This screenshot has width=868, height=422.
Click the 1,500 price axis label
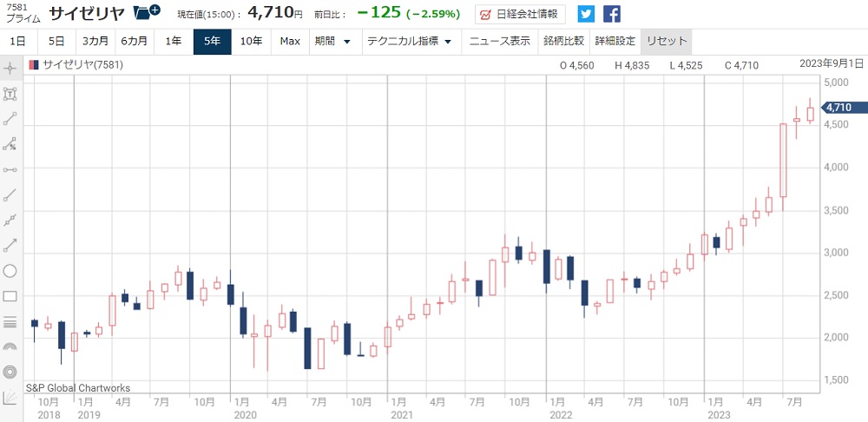(x=837, y=380)
